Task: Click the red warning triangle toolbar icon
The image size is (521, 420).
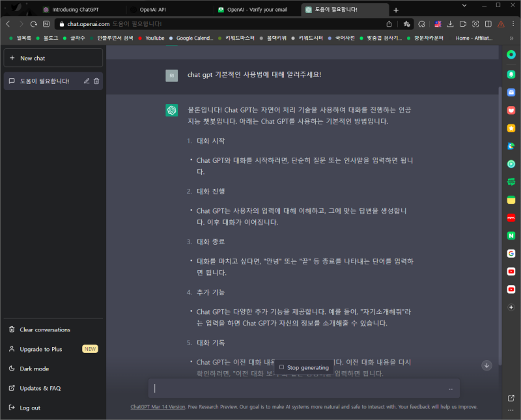Action: pos(500,23)
